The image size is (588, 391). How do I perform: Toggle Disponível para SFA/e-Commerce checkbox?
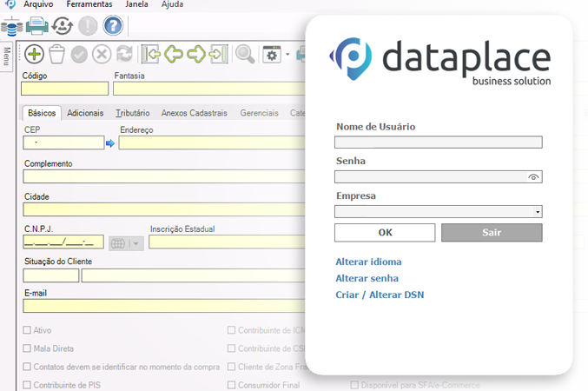coord(354,385)
